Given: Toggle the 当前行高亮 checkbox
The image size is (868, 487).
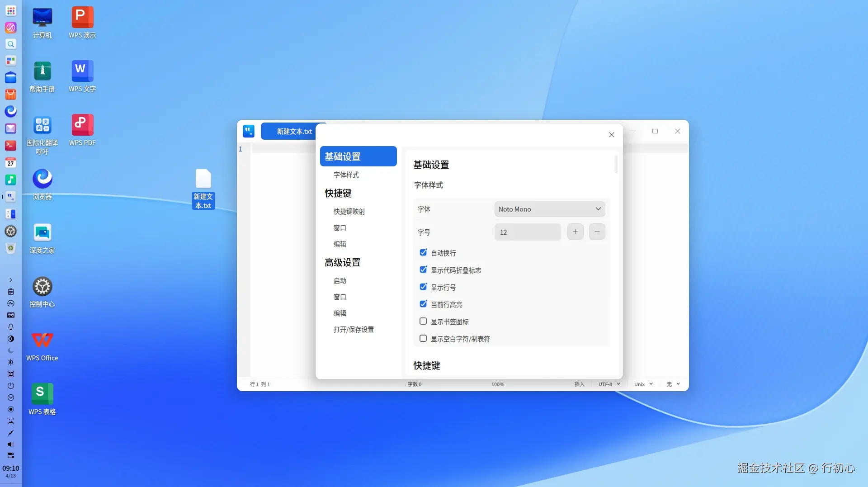Looking at the screenshot, I should [423, 304].
